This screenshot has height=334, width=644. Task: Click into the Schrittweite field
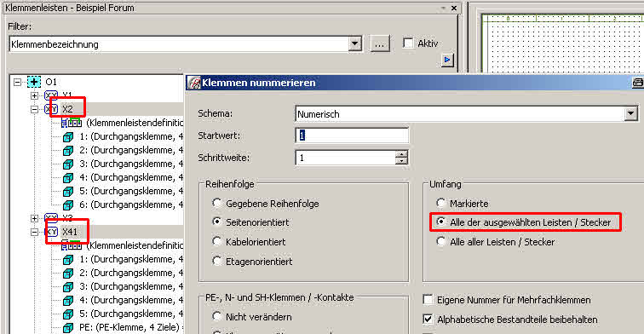(x=346, y=158)
